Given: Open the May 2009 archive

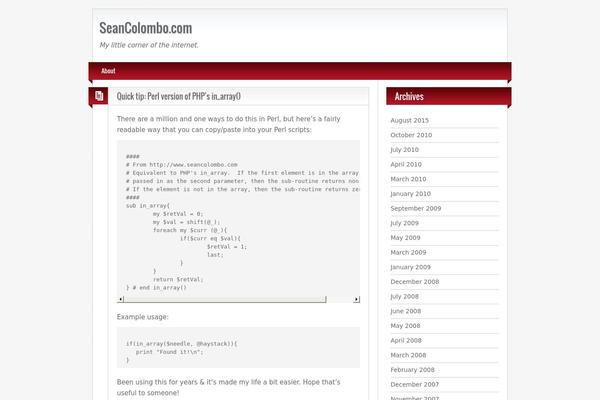Looking at the screenshot, I should point(405,238).
